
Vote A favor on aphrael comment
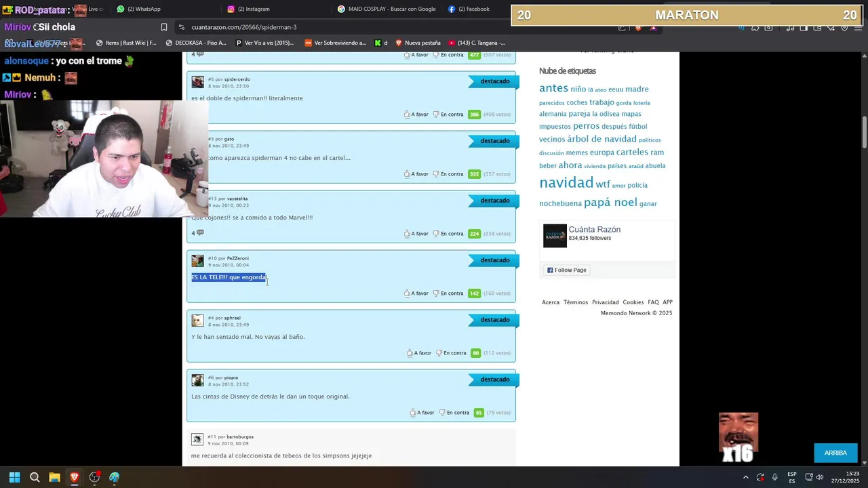pyautogui.click(x=419, y=353)
